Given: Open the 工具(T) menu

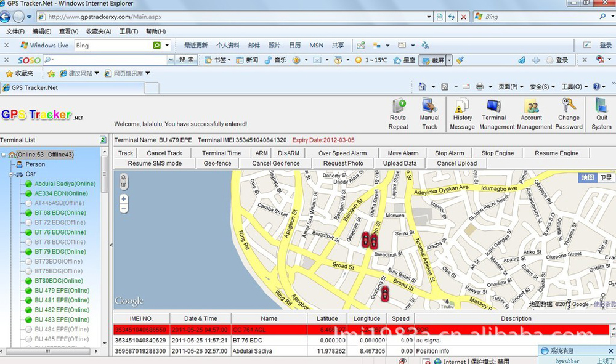Looking at the screenshot, I should [x=128, y=31].
